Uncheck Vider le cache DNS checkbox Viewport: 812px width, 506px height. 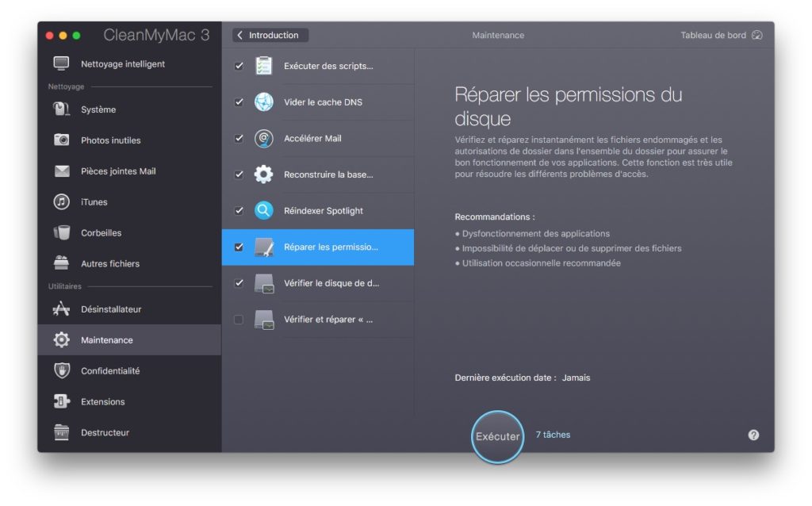[x=239, y=102]
